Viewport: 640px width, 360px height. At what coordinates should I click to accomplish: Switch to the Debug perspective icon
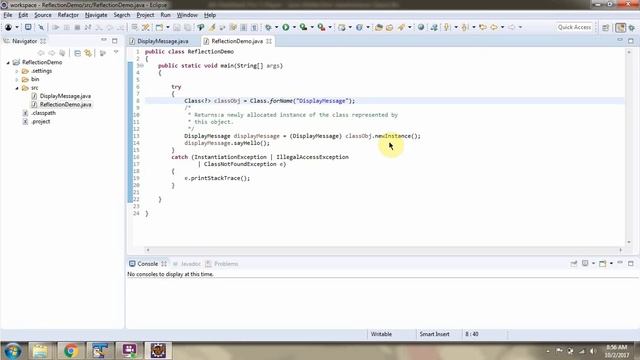pos(632,28)
